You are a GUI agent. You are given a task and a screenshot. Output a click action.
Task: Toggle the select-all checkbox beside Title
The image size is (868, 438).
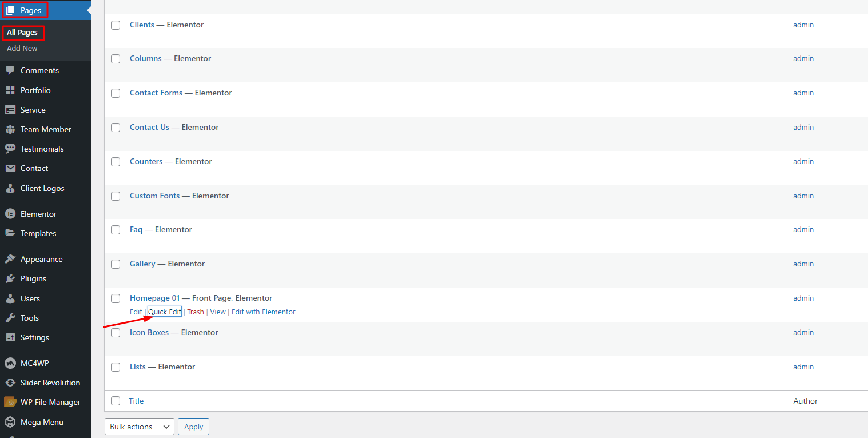(116, 401)
